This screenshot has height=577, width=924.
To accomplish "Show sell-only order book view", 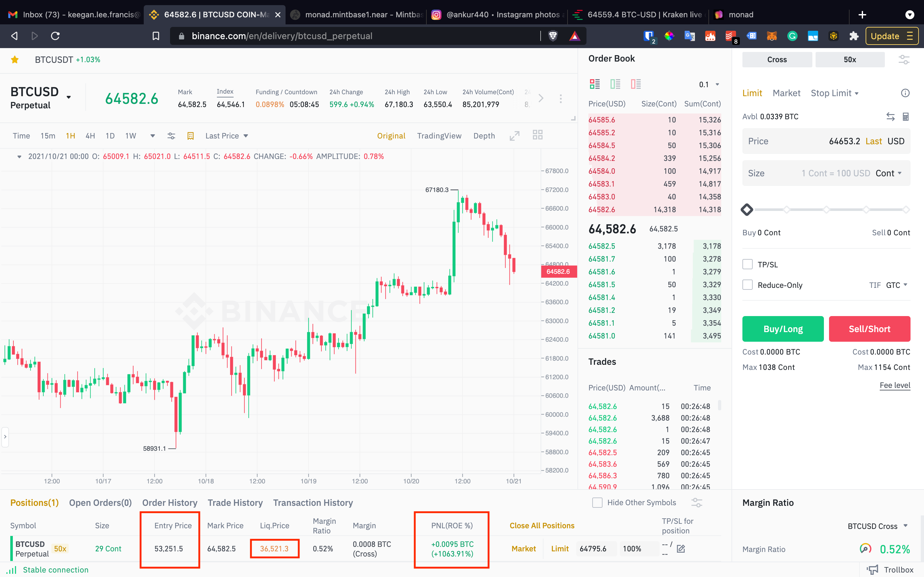I will 635,84.
